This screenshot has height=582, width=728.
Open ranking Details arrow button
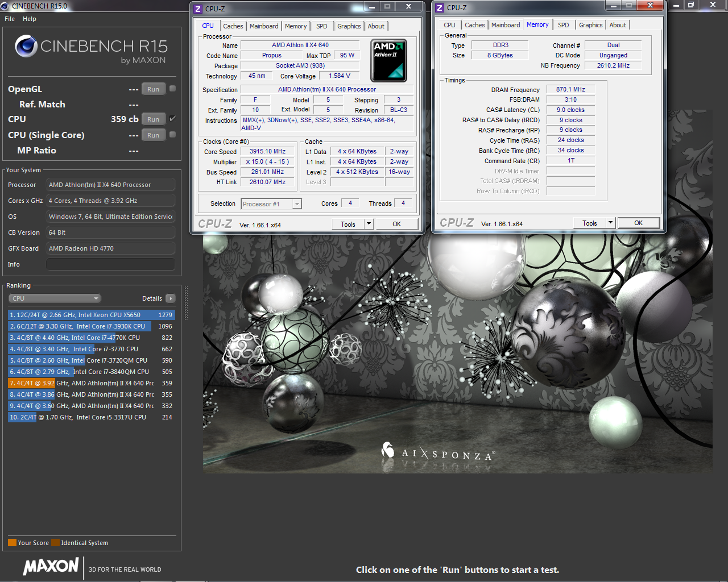click(x=171, y=298)
